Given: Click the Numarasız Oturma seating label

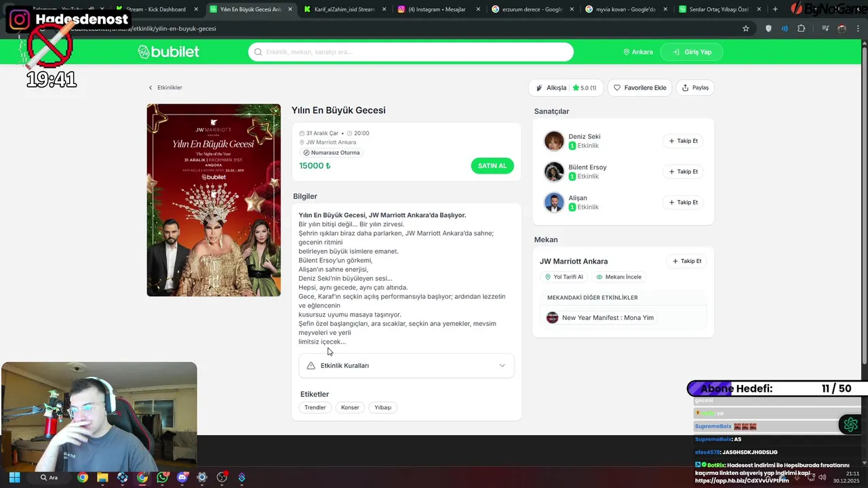Looking at the screenshot, I should click(332, 152).
